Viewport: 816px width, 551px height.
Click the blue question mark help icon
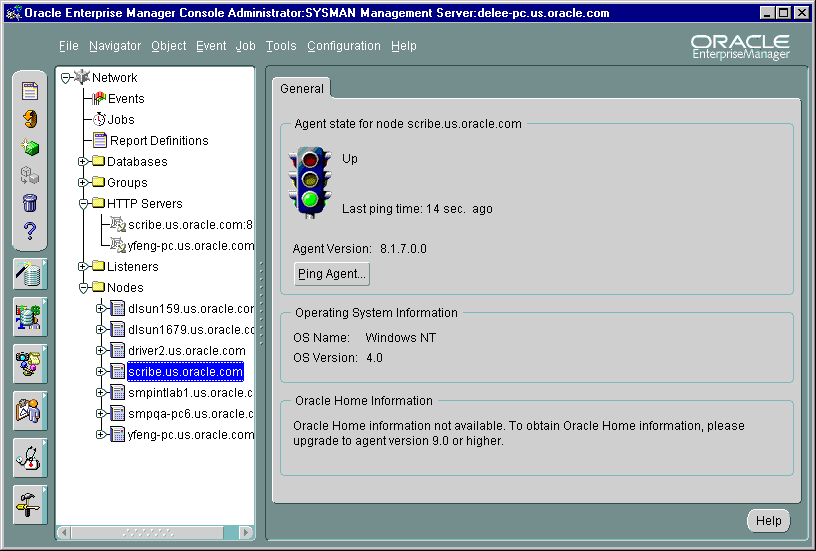(x=30, y=230)
